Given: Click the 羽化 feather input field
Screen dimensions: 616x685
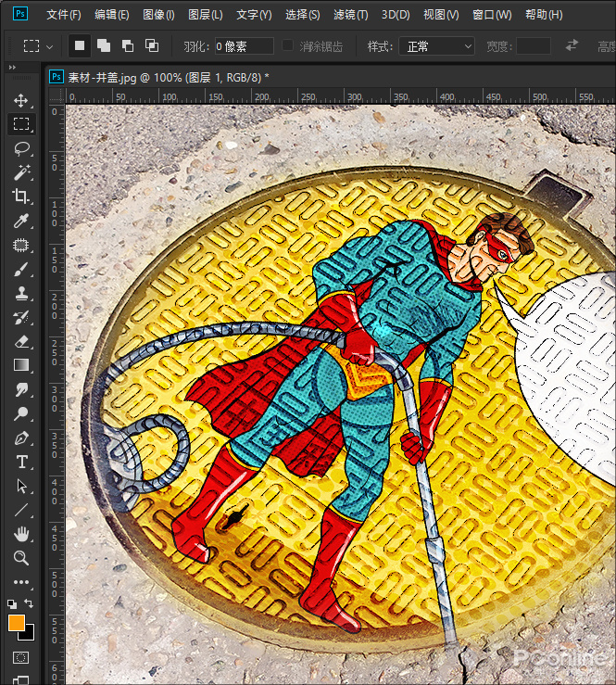Looking at the screenshot, I should 243,45.
